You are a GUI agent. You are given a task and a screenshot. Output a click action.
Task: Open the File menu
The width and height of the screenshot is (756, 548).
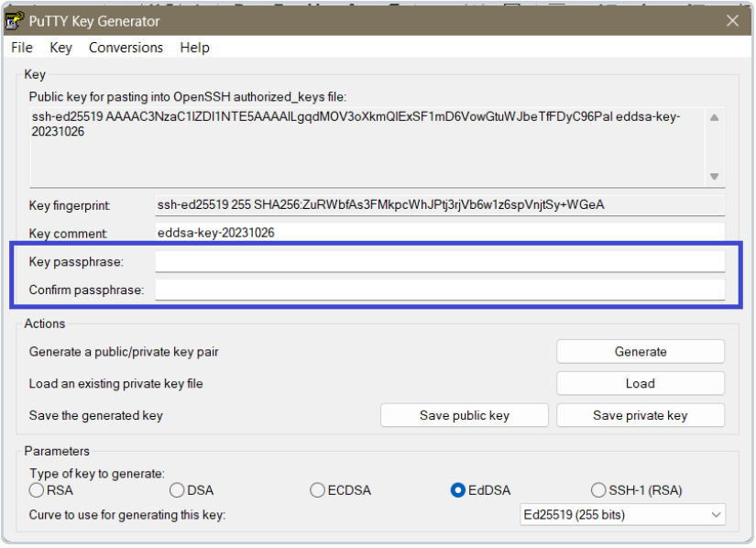click(22, 48)
